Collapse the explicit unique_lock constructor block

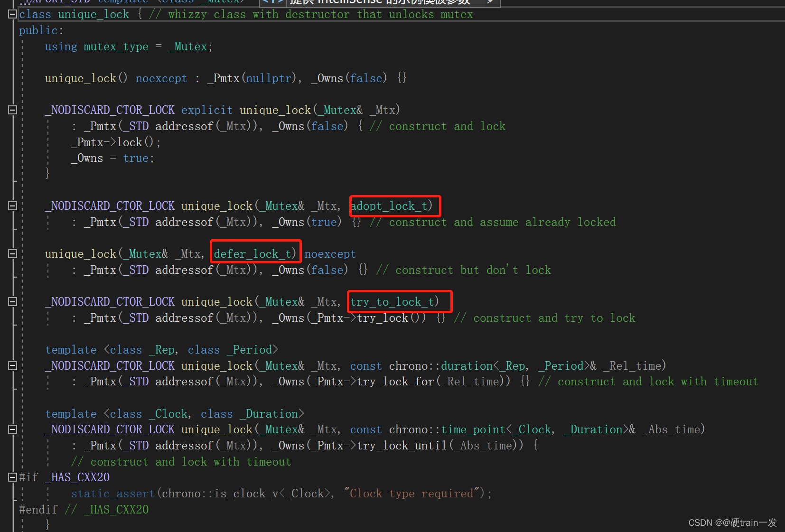tap(12, 110)
